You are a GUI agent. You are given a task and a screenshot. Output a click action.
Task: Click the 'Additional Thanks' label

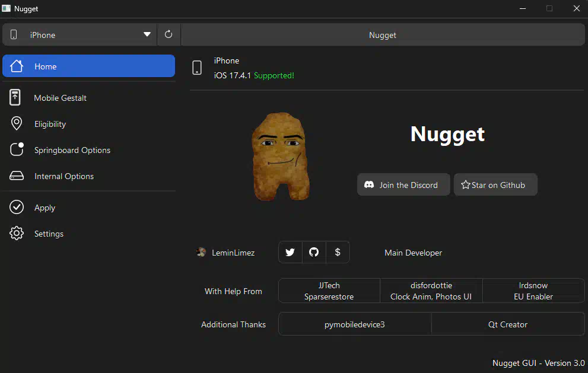pos(233,324)
